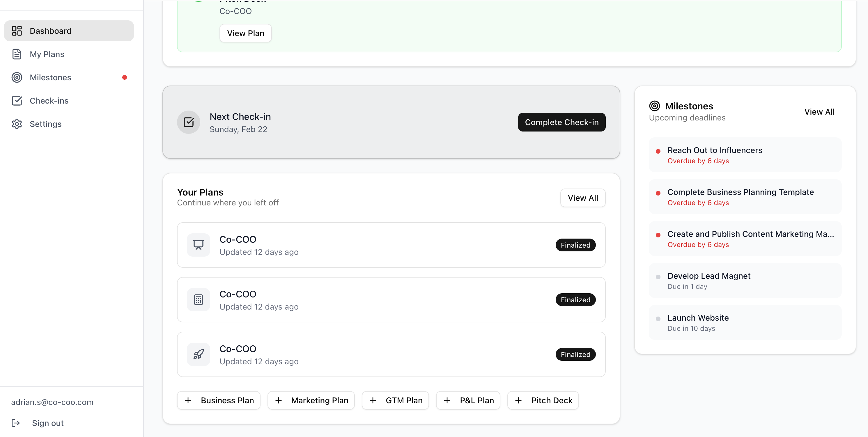Viewport: 868px width, 437px height.
Task: Click the red notification dot beside Milestones
Action: (125, 77)
